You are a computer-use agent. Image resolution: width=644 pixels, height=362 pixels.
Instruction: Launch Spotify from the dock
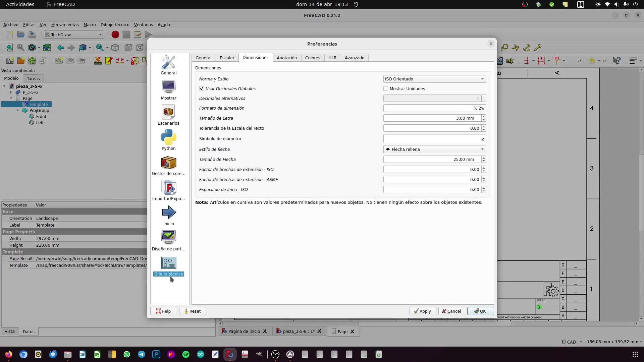point(186,354)
